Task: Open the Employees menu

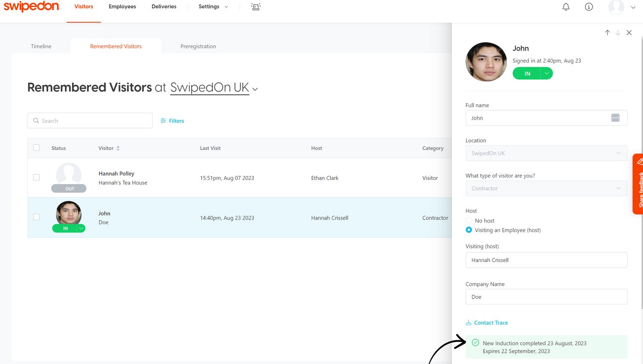Action: point(122,6)
